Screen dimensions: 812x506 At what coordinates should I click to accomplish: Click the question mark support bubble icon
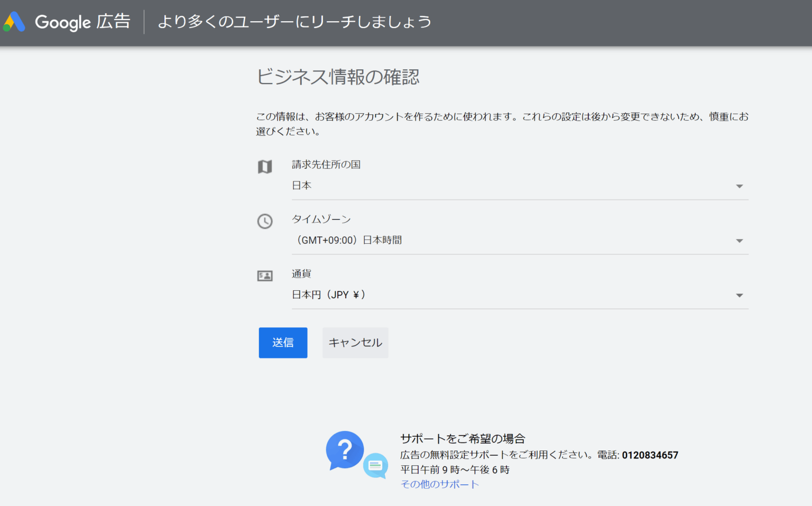[x=345, y=450]
